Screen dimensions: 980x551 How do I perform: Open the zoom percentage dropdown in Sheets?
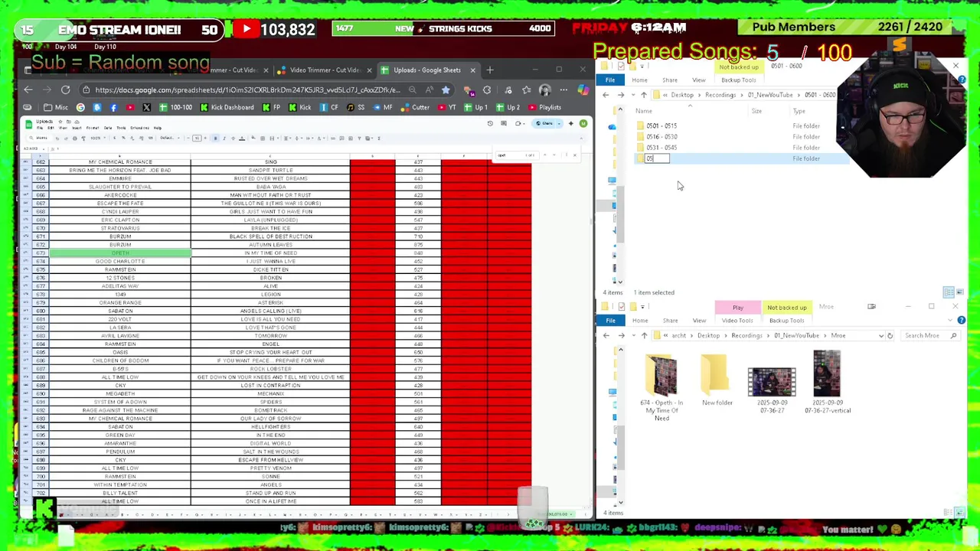coord(97,139)
